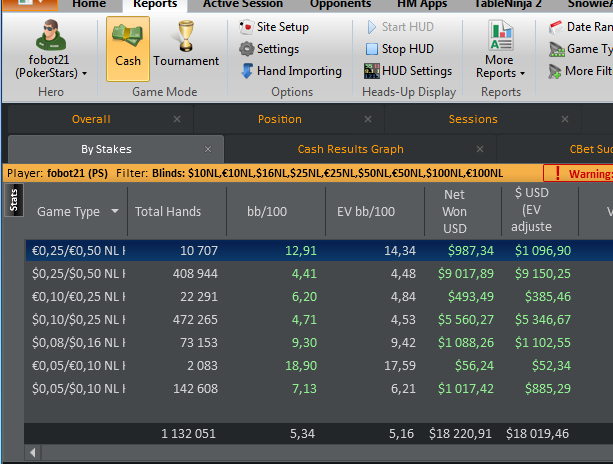The height and width of the screenshot is (464, 613).
Task: Click the 408 944 total hands cell
Action: click(x=195, y=274)
